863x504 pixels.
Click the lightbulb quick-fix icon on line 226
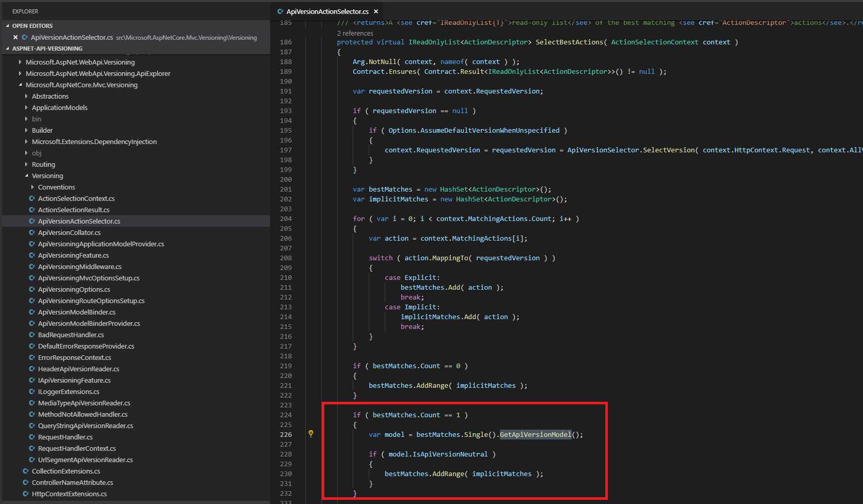pos(311,434)
